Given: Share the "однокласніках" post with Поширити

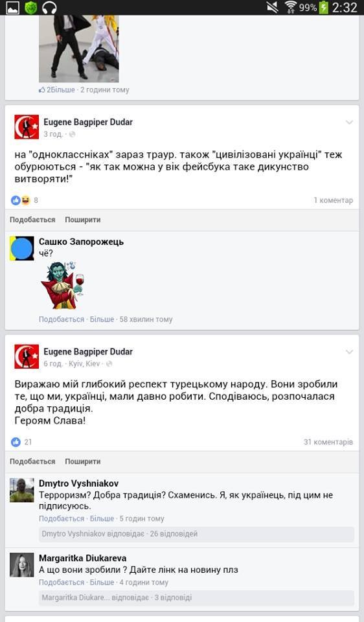Looking at the screenshot, I should tap(83, 220).
